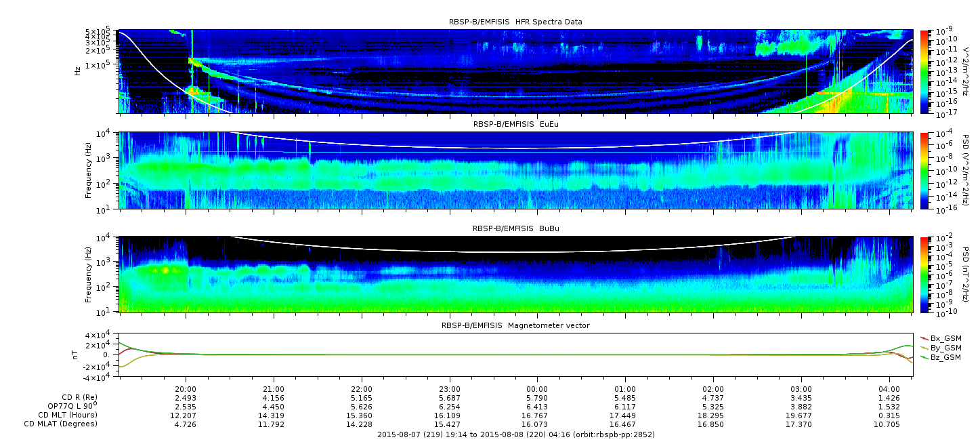Click the nT axis label of magnetometer plot

(77, 354)
